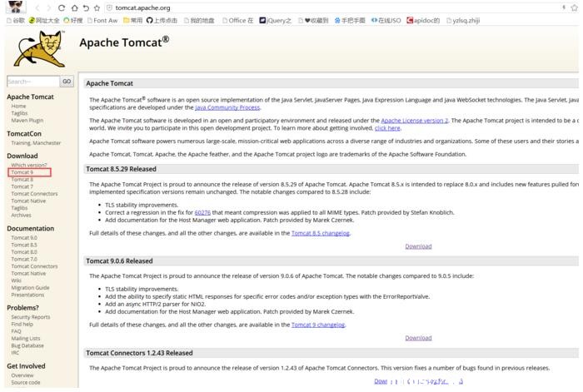Viewport: 583px width, 392px height.
Task: Open the 常用 bookmarks folder
Action: (x=132, y=21)
